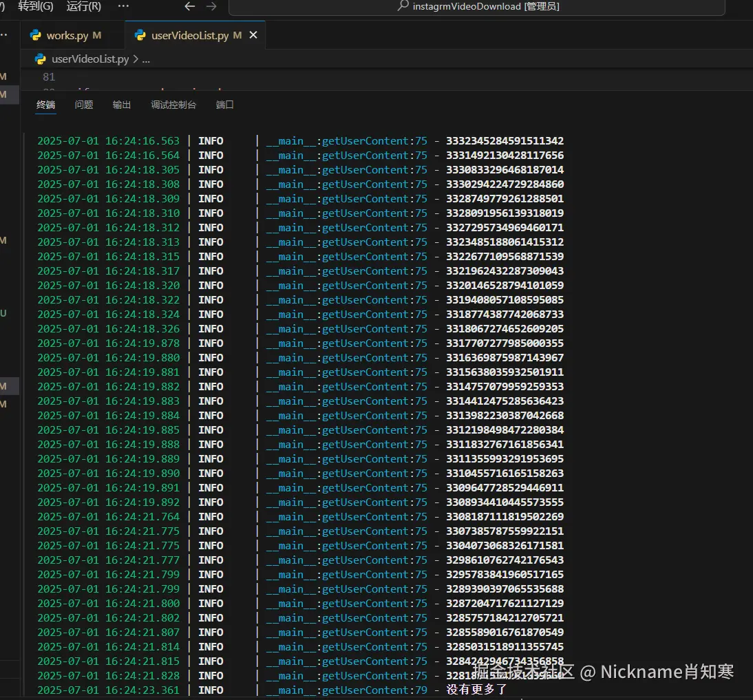Click log ID 3308934410445573555
Screen dimensions: 753x700
tap(505, 502)
